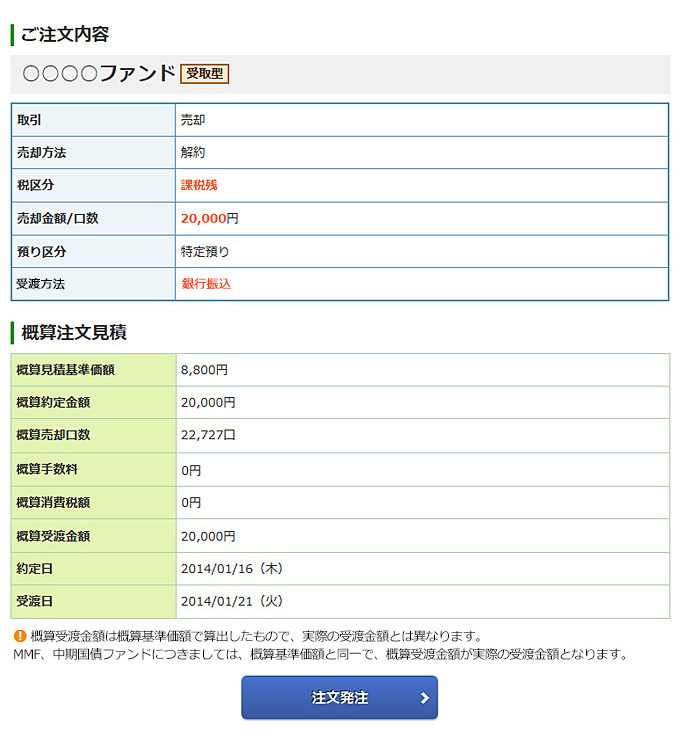Click the 概算約定金額 label

click(53, 402)
